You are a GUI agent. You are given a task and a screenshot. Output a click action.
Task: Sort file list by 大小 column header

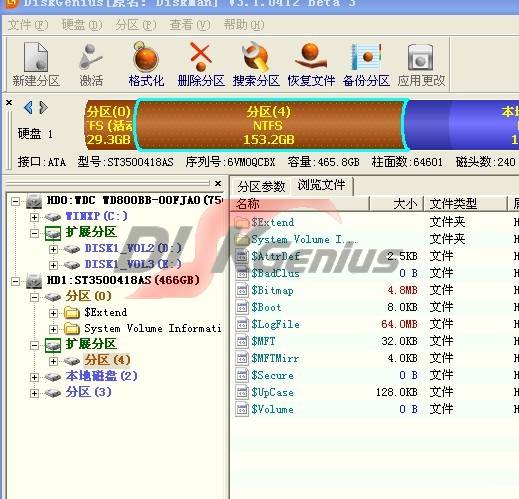396,204
